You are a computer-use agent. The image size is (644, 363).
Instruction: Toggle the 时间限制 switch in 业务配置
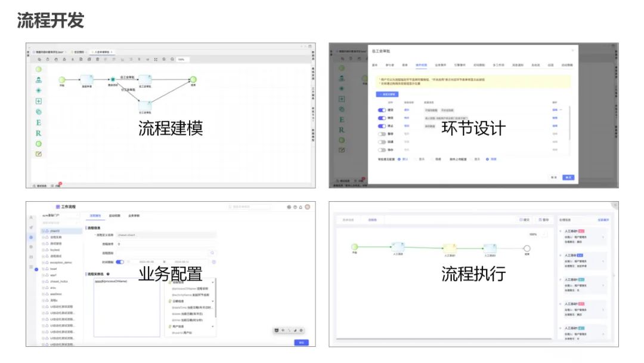pos(120,262)
